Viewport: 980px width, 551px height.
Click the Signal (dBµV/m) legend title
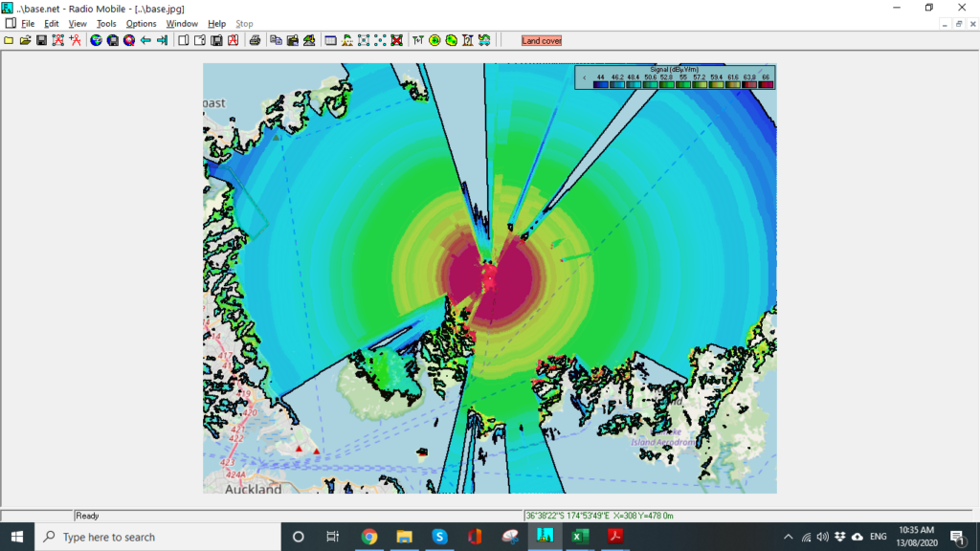click(x=675, y=69)
